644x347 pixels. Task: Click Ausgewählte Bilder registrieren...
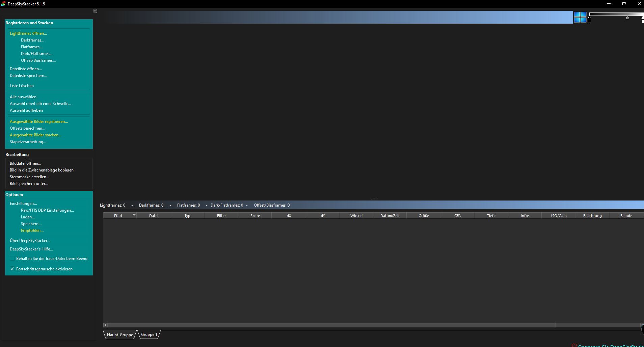(39, 122)
